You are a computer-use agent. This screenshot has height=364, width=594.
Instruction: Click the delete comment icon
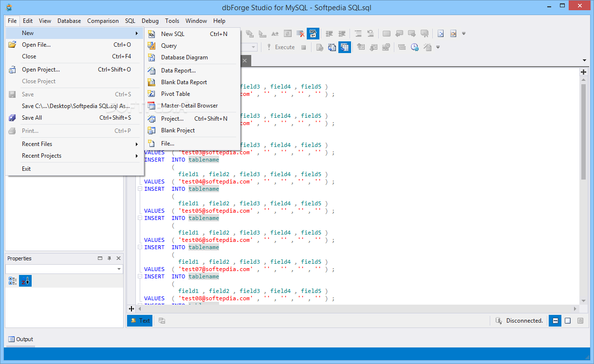coord(425,34)
